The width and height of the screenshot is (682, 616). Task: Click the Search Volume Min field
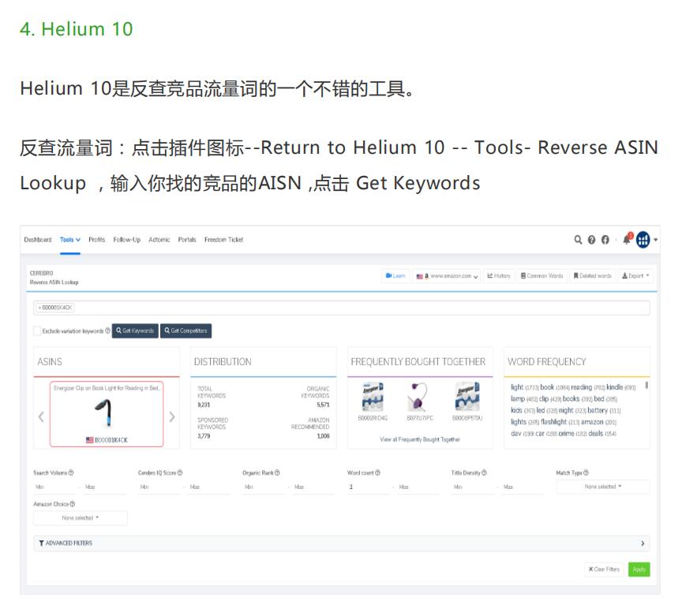click(x=55, y=487)
